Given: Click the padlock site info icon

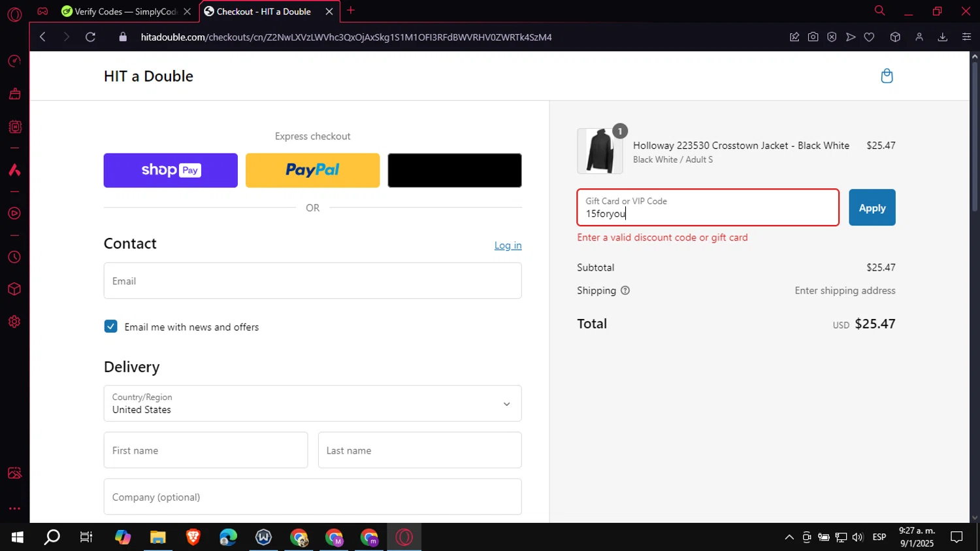Looking at the screenshot, I should [123, 37].
